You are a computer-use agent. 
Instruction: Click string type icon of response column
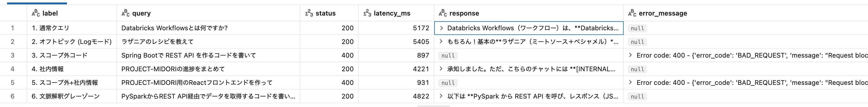tap(443, 13)
